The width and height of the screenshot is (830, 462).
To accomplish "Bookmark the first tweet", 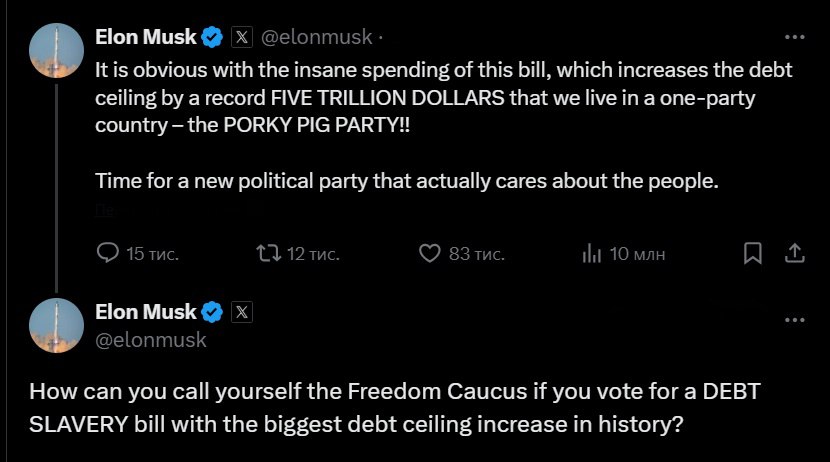I will pos(753,254).
